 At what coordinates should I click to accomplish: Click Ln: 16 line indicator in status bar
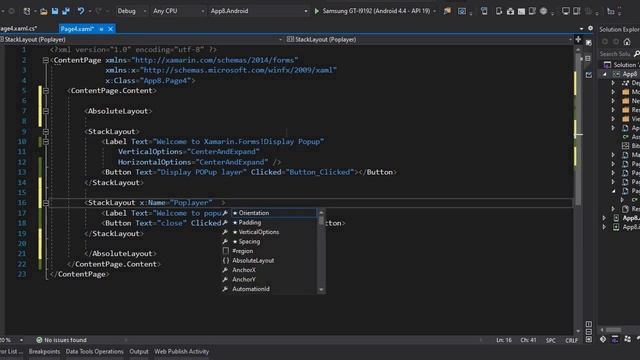click(x=504, y=340)
